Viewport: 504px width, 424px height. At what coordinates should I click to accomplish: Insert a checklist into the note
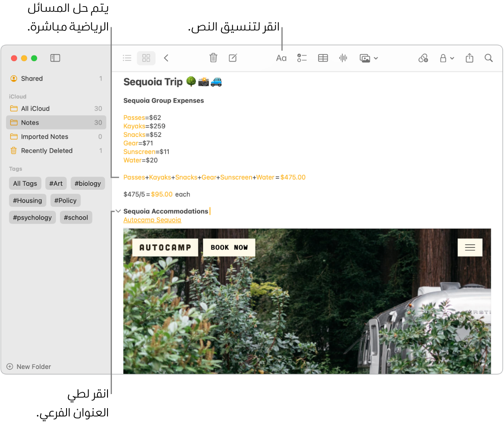[302, 58]
